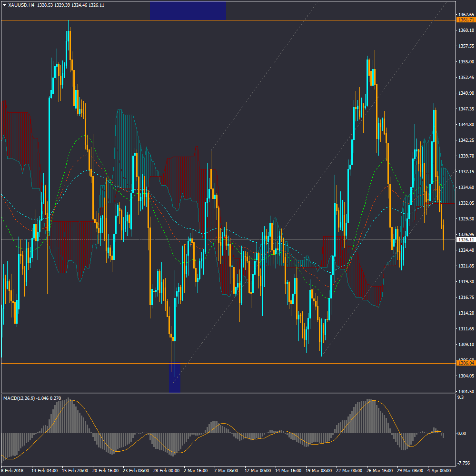Select the 9.3 MACD scale maximum
Screen dimensions: 476x476
coord(460,397)
